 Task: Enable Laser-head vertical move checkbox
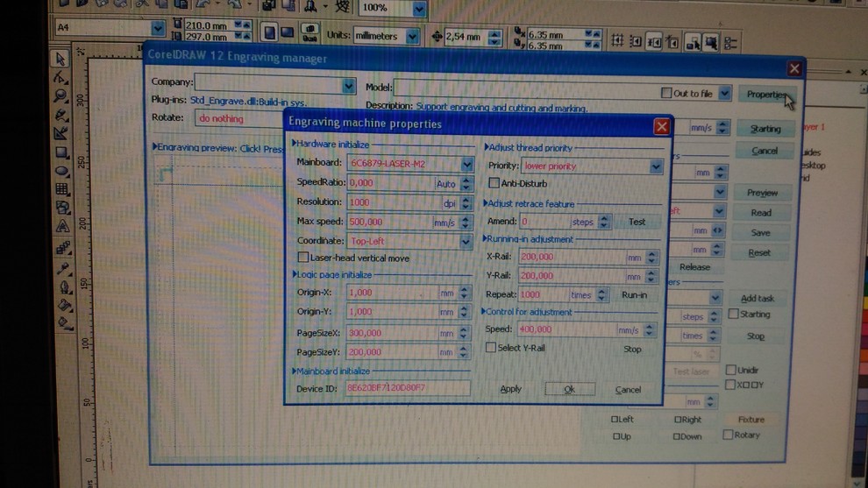click(x=303, y=258)
